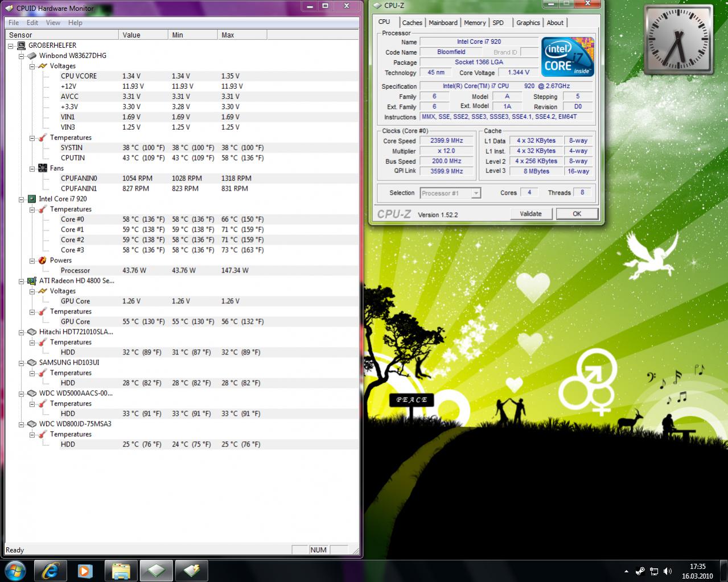Switch to the SPD tab in CPU-Z
Image resolution: width=728 pixels, height=582 pixels.
[x=498, y=23]
